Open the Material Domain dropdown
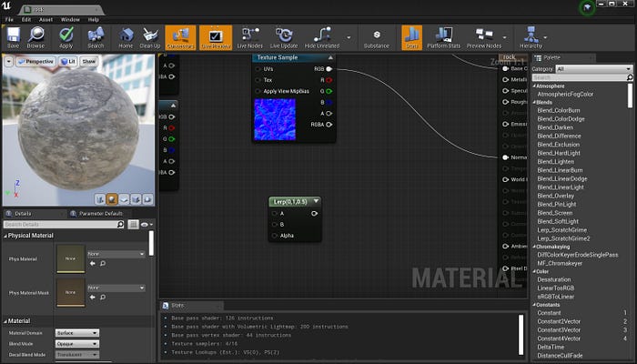The image size is (637, 364). tap(76, 333)
